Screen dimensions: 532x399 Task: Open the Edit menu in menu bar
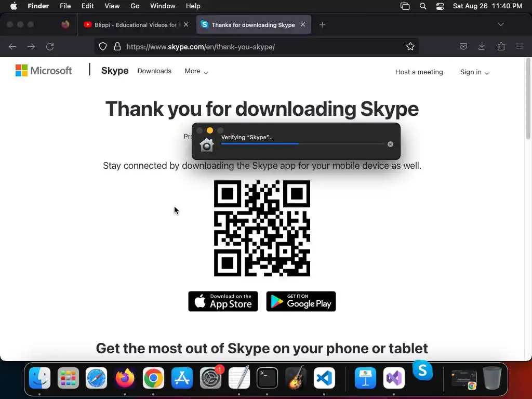coord(87,6)
